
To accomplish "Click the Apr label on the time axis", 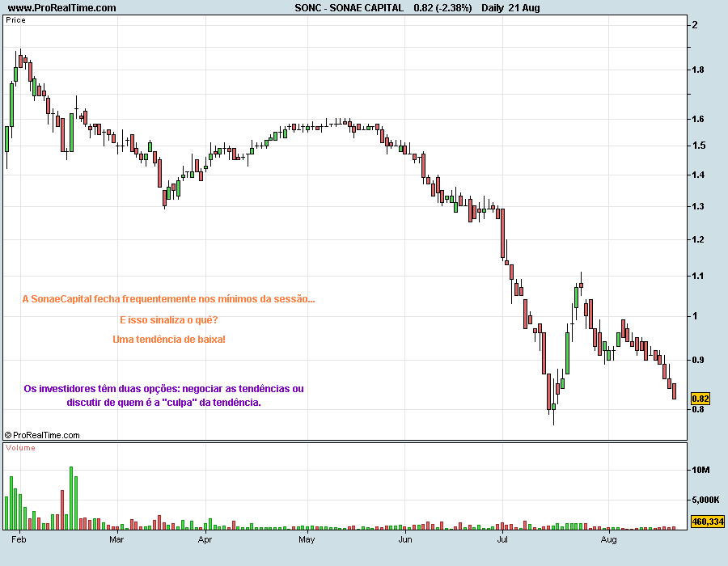I will pos(205,539).
